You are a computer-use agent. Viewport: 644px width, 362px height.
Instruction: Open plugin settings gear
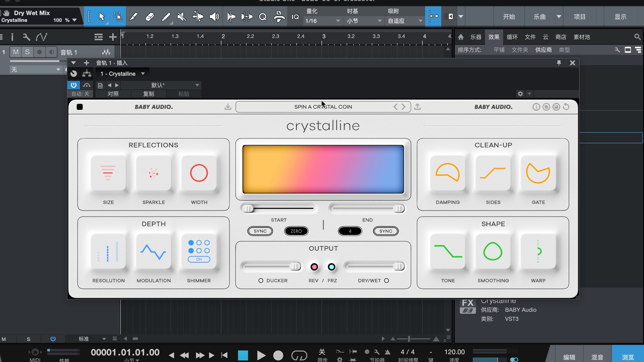[520, 94]
